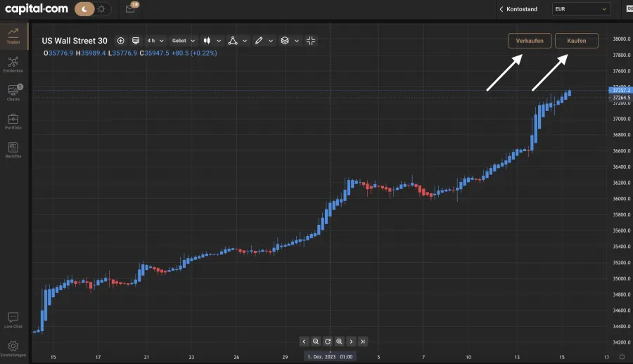The width and height of the screenshot is (633, 364).
Task: Open the mail inbox with notification badge
Action: point(131,8)
